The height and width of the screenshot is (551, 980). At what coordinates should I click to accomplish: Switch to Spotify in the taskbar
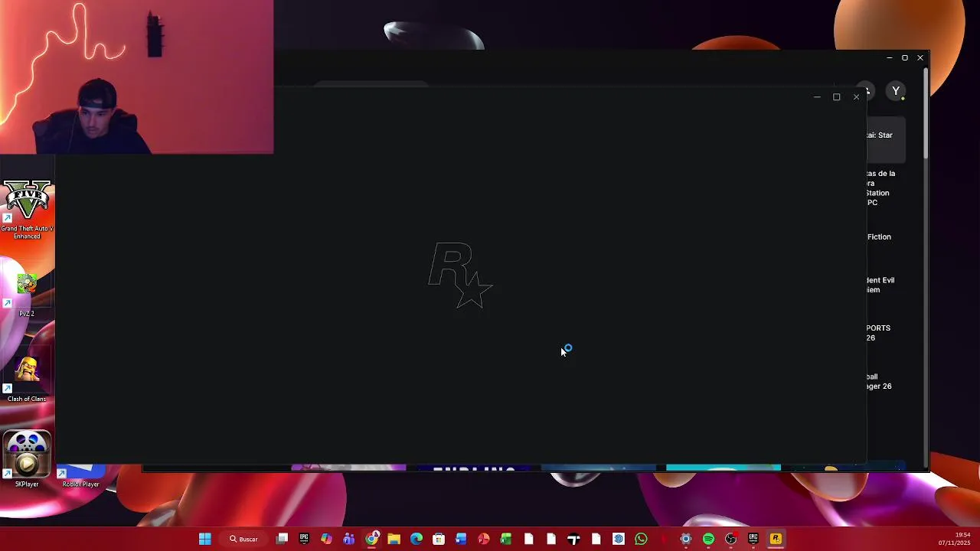click(x=708, y=539)
